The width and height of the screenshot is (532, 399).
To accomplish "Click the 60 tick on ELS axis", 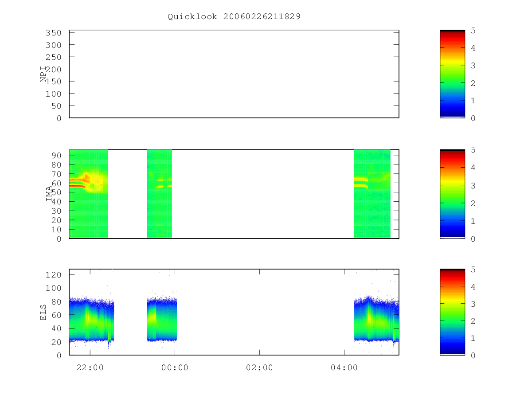I will [56, 315].
